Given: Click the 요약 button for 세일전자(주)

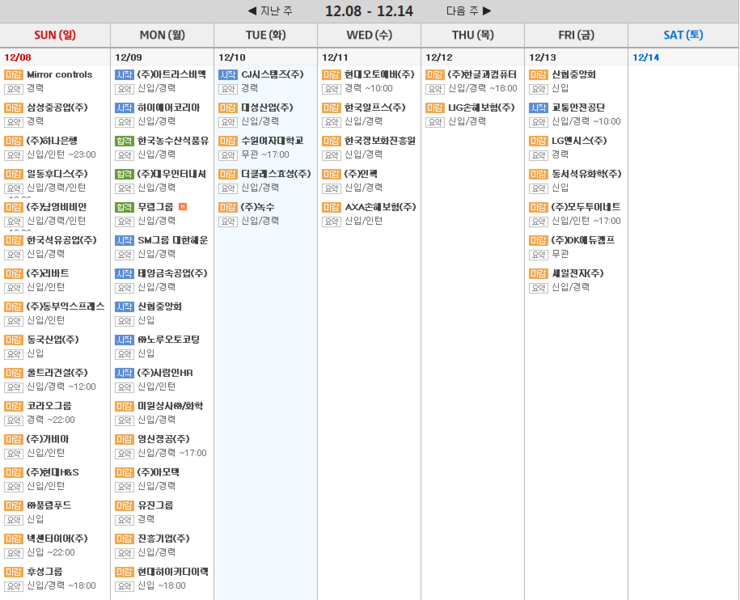Looking at the screenshot, I should [538, 287].
